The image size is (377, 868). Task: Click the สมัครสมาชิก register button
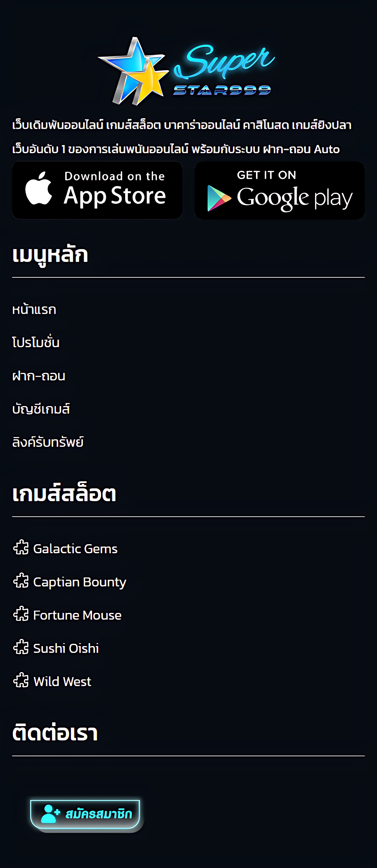(x=86, y=814)
